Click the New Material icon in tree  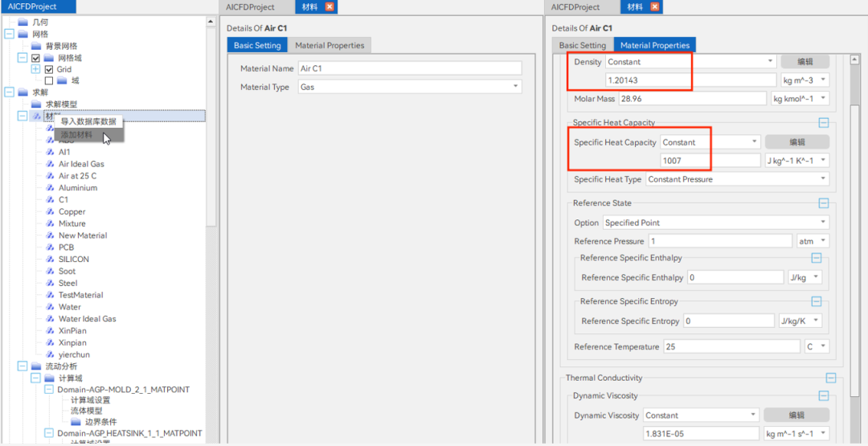point(50,235)
